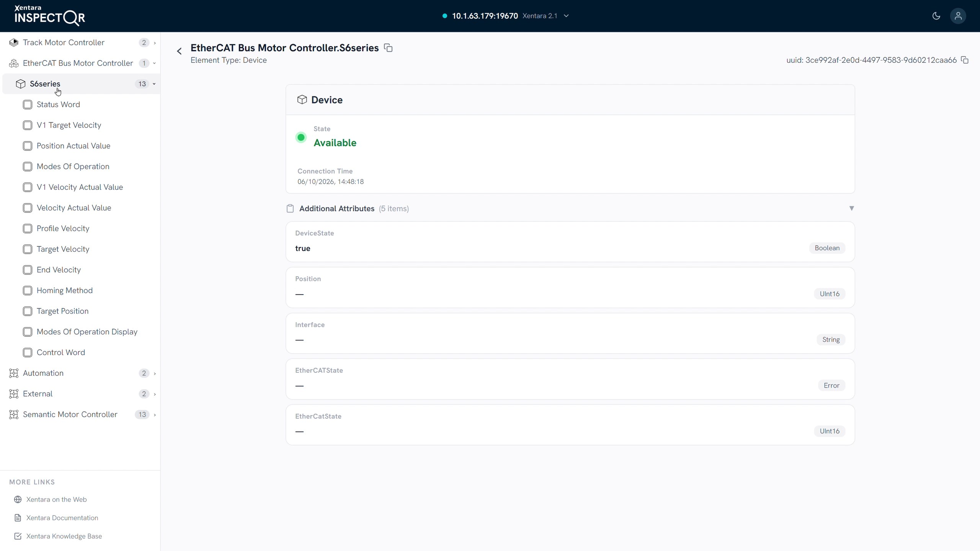This screenshot has width=980, height=551.
Task: Click the 10.1.63.179:19670 server address
Action: pos(485,16)
